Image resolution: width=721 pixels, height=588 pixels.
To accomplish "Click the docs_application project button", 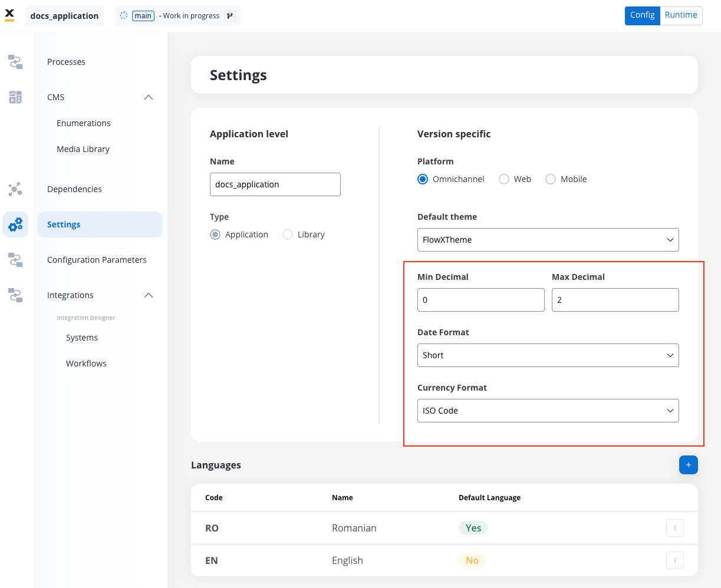I will (65, 16).
